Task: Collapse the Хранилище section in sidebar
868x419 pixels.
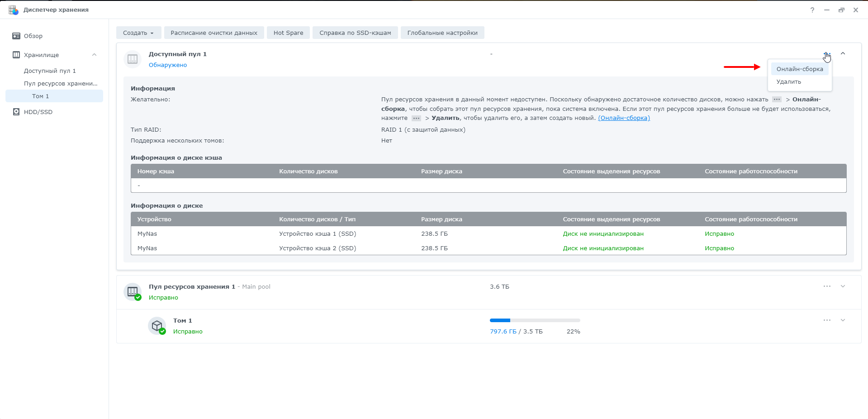Action: (94, 55)
